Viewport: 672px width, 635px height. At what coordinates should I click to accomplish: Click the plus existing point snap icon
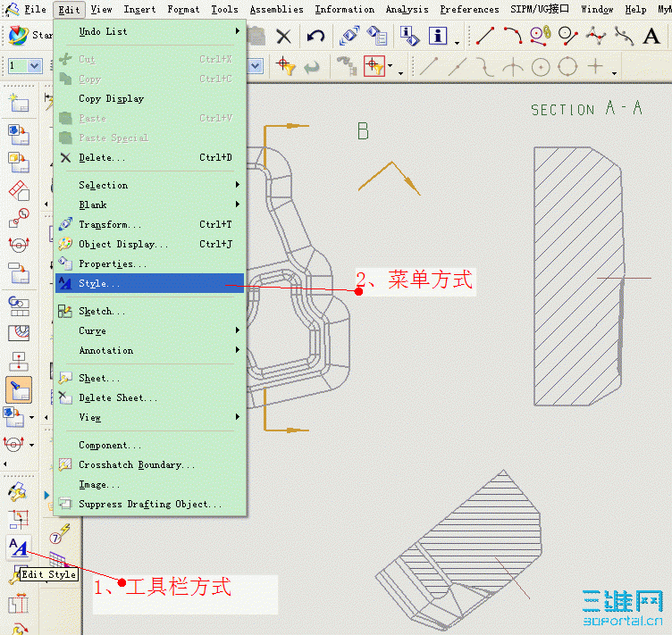pyautogui.click(x=595, y=66)
